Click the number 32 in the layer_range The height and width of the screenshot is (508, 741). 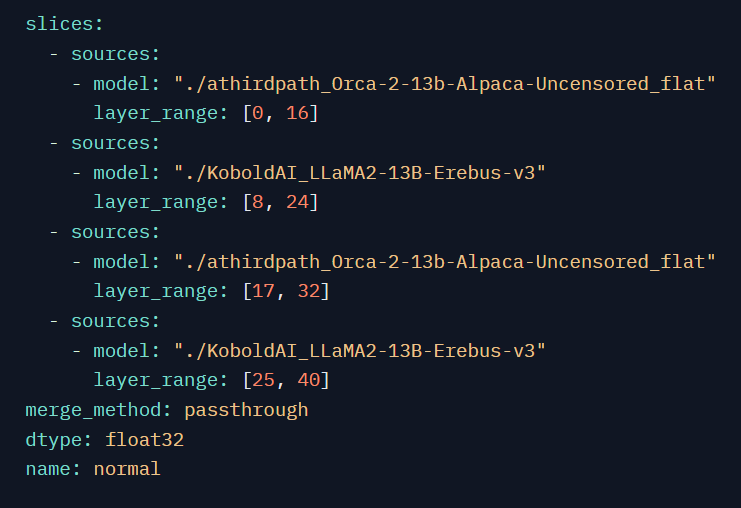(309, 291)
